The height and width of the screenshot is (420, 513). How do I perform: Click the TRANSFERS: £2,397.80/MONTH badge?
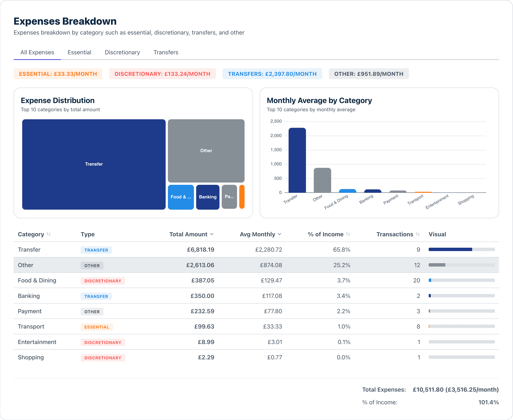[x=272, y=74]
